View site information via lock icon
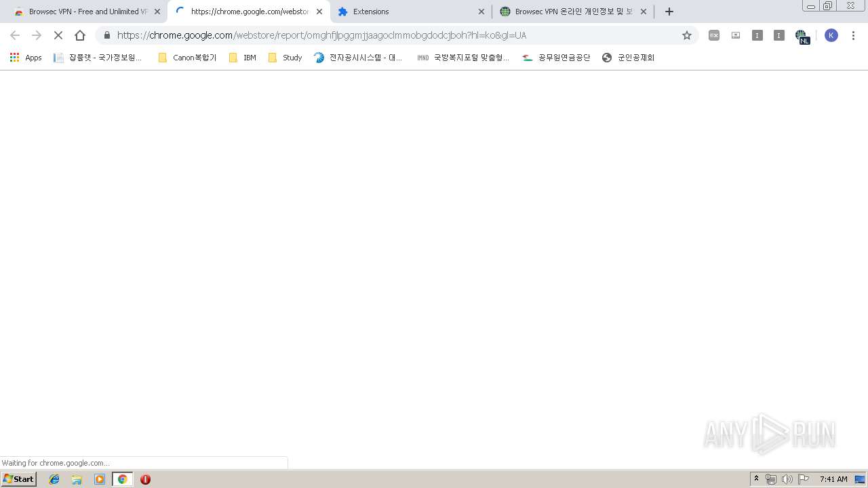This screenshot has width=868, height=488. click(107, 35)
